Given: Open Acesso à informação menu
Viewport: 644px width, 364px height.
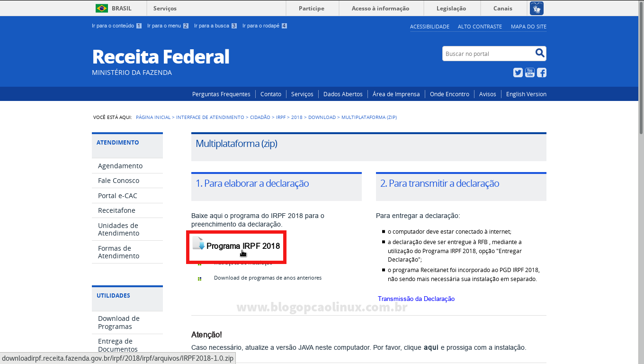Looking at the screenshot, I should tap(380, 8).
